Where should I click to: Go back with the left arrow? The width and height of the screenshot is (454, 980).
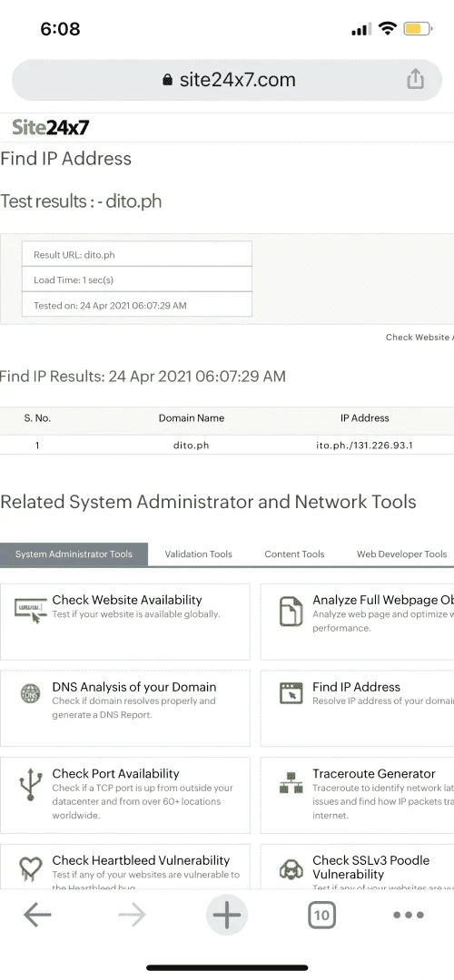pos(37,916)
